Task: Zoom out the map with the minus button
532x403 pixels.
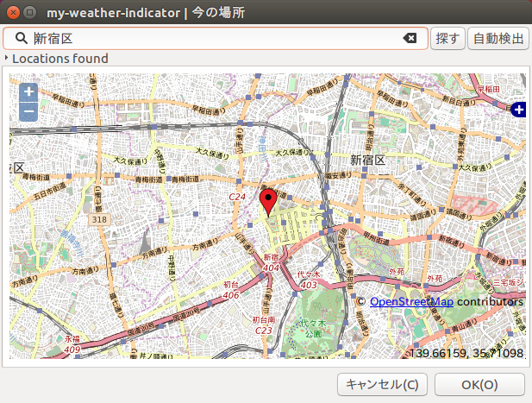Action: pos(28,111)
